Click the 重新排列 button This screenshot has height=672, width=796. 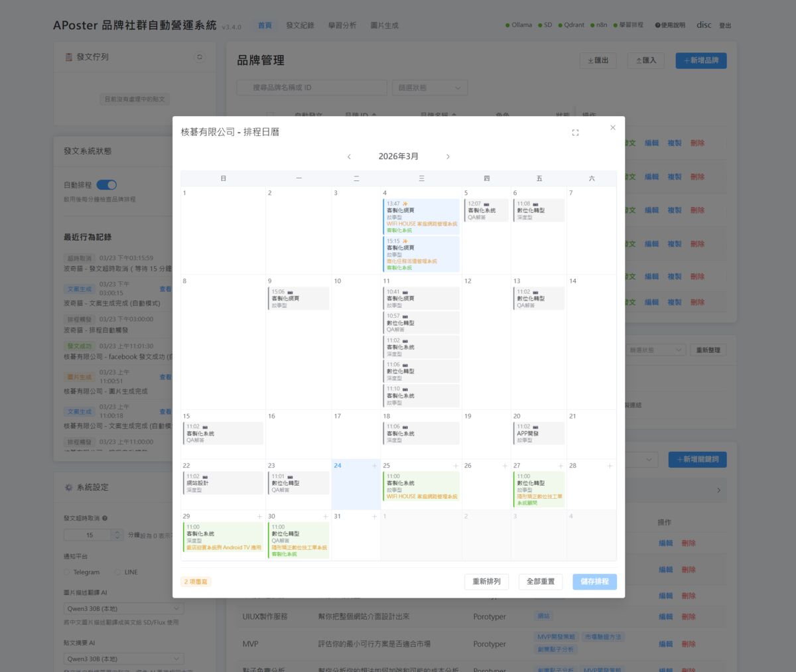pos(486,582)
